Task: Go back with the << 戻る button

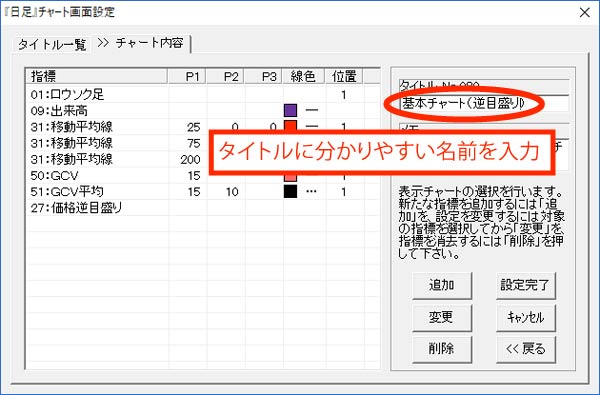Action: pos(525,349)
